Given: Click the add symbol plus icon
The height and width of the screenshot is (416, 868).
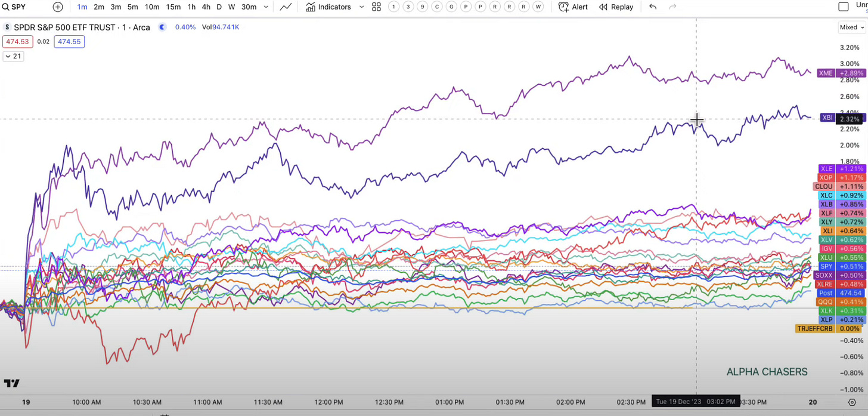Looking at the screenshot, I should click(58, 7).
